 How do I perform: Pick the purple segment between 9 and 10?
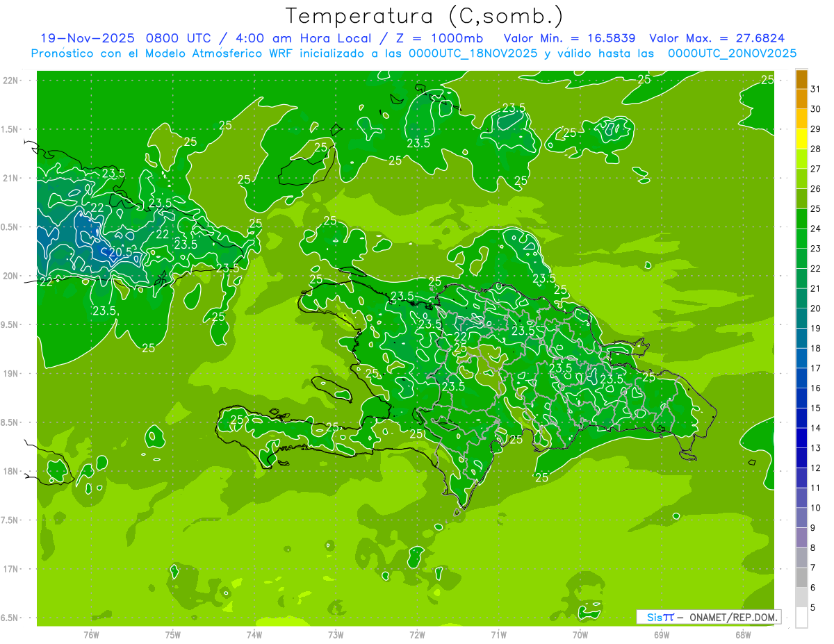pyautogui.click(x=801, y=518)
